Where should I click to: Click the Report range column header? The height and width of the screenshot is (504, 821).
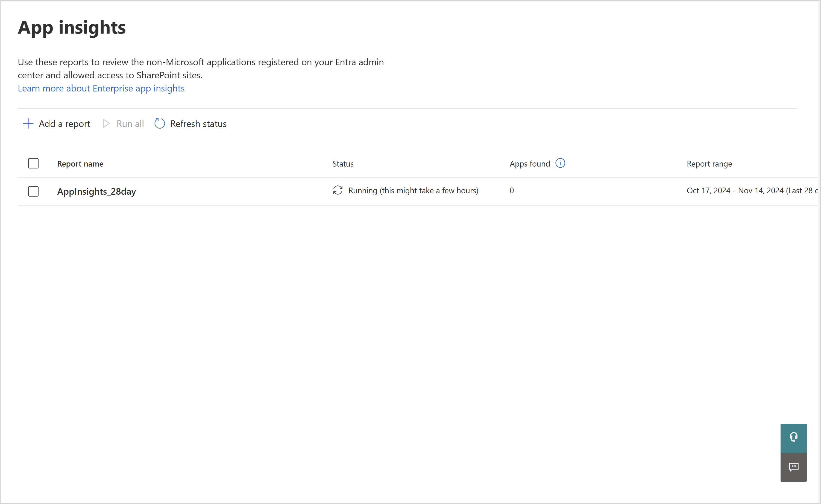(709, 164)
